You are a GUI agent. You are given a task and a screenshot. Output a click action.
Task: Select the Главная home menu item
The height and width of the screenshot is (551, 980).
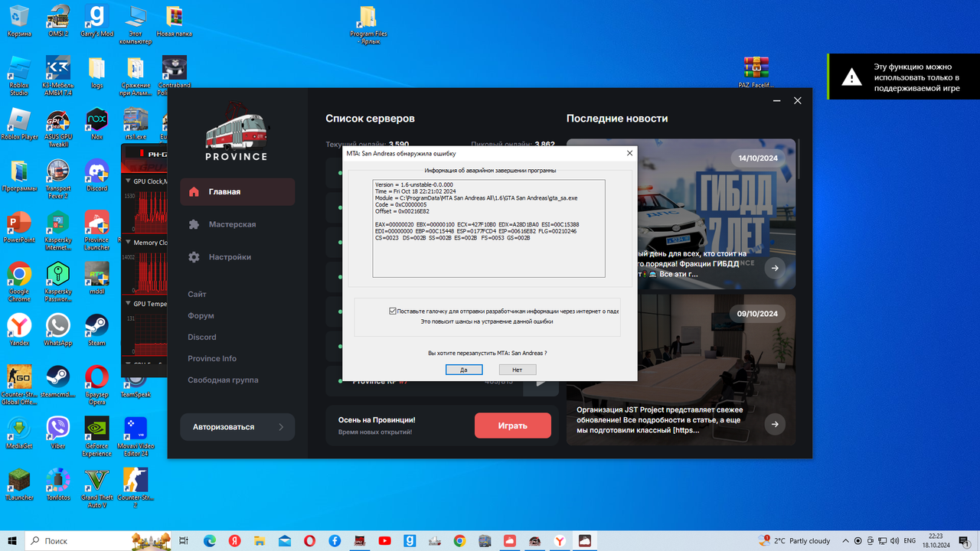coord(237,192)
